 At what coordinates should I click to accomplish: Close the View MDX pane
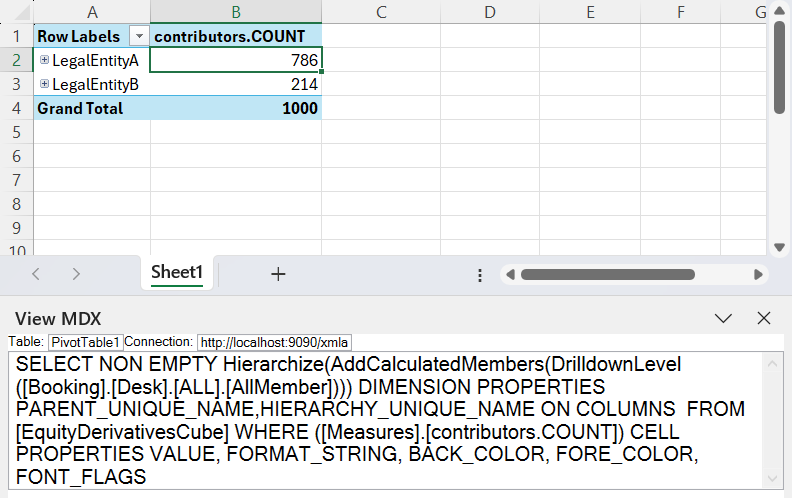coord(764,318)
